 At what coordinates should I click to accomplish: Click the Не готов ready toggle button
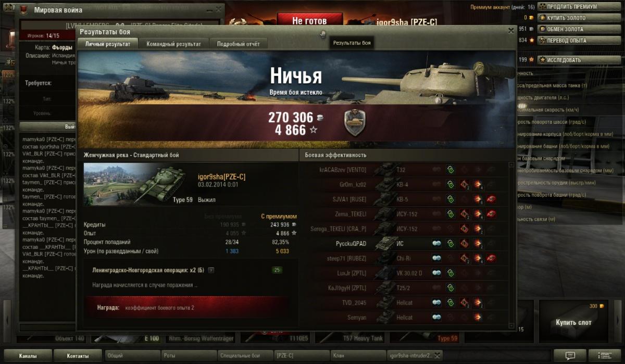tap(309, 21)
